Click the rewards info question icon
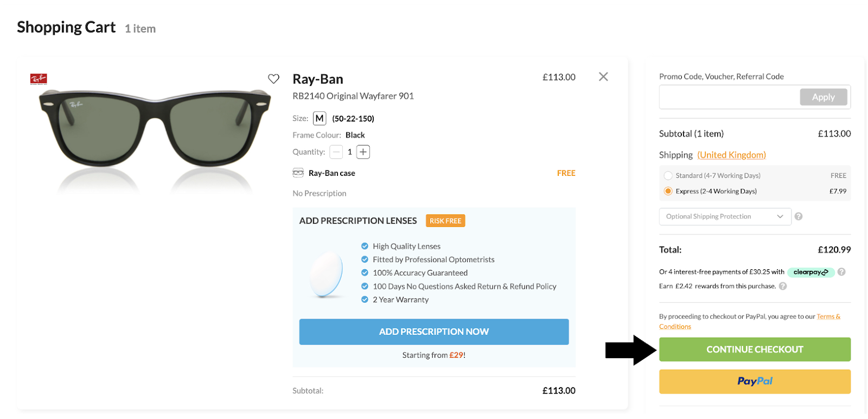Screen dimensions: 868x419 click(x=783, y=286)
